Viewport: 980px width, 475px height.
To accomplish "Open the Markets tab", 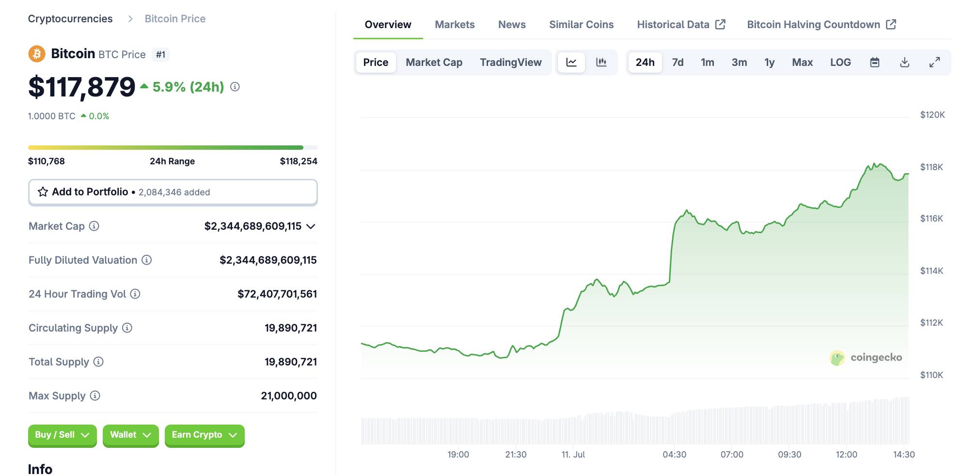I will coord(455,24).
